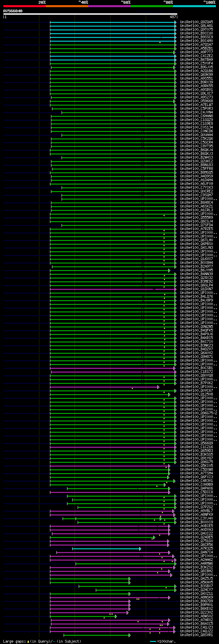
Task: Open hit UniRef100_B9SSC9
Action: pos(196,37)
